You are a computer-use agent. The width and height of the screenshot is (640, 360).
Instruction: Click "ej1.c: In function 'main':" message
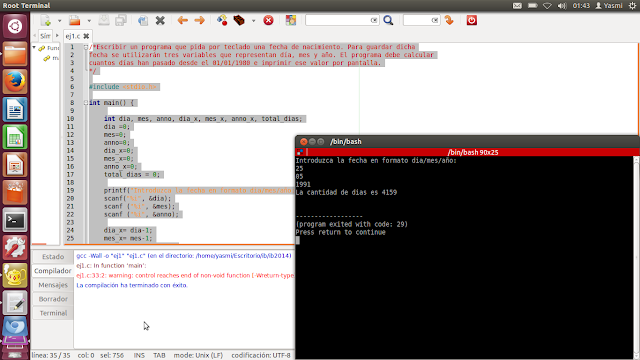coord(111,266)
